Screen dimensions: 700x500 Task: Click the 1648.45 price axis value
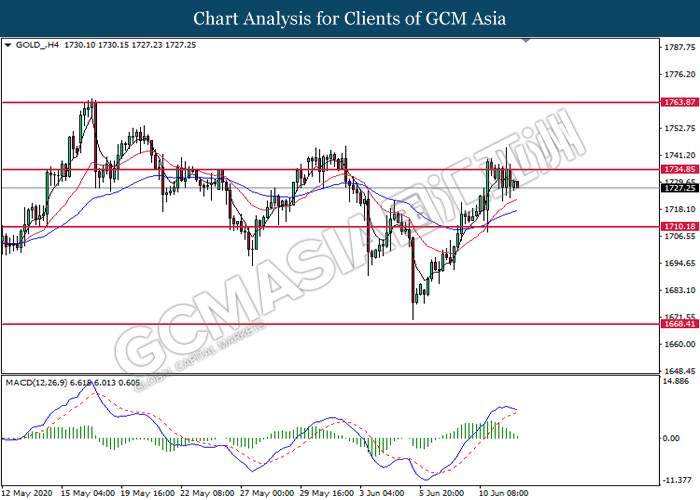pos(680,371)
